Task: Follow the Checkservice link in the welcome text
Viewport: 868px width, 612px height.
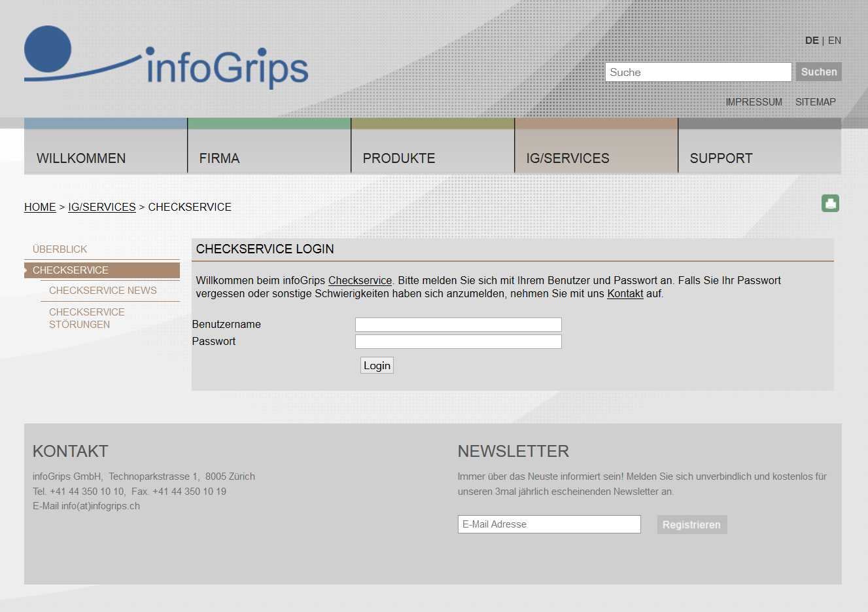Action: (360, 280)
